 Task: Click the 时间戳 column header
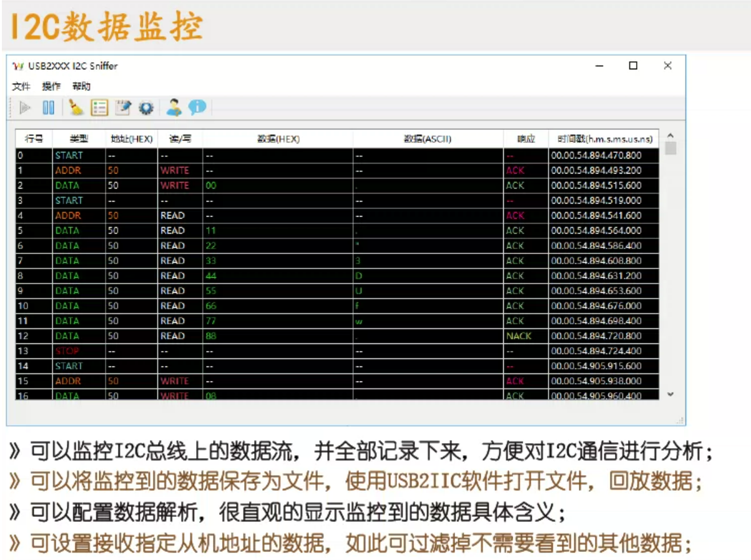click(604, 139)
